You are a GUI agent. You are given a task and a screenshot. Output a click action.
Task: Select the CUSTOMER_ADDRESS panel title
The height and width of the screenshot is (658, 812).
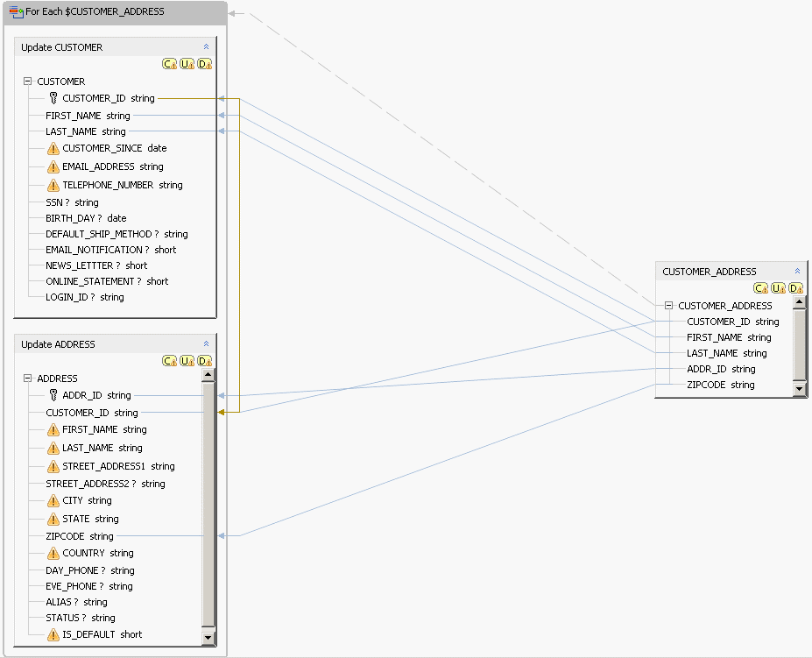[710, 272]
